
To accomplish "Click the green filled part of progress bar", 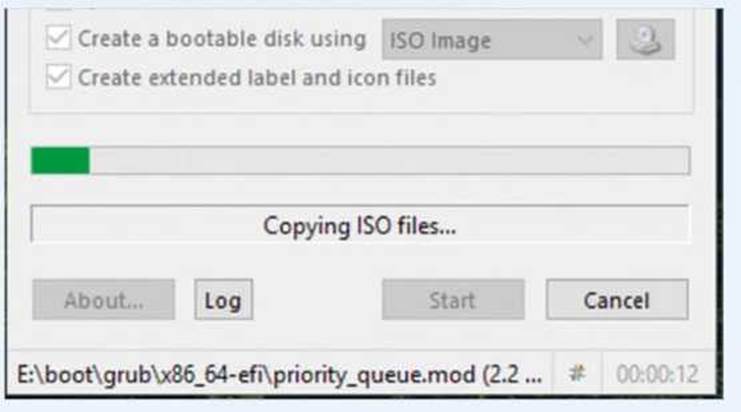I will point(60,161).
